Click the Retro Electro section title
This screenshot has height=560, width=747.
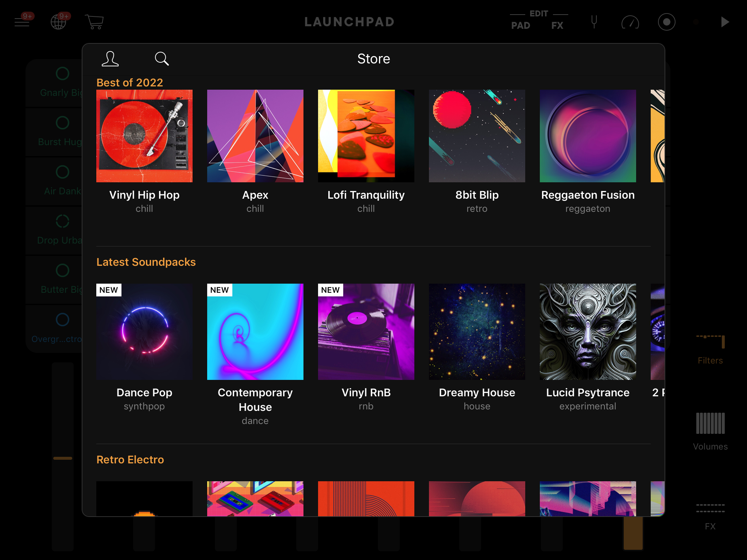tap(130, 460)
